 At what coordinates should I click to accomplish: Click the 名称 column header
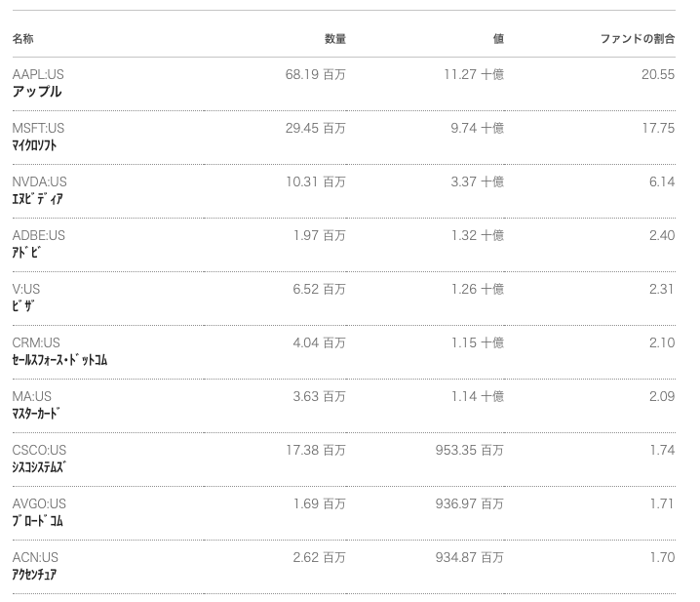[x=22, y=39]
